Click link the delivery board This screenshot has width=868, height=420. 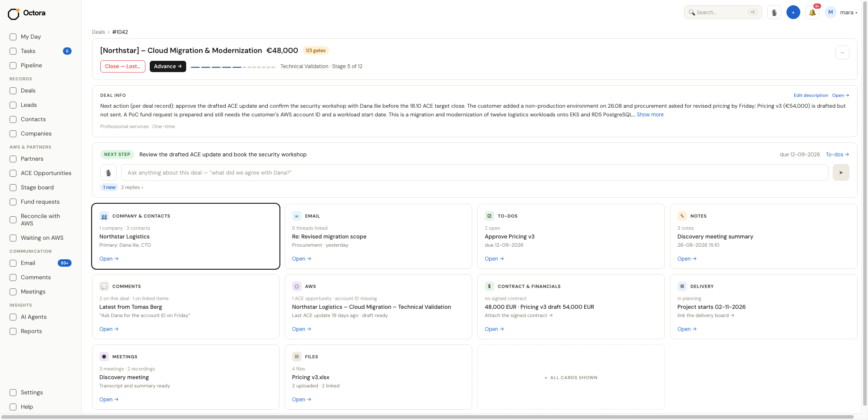[706, 316]
